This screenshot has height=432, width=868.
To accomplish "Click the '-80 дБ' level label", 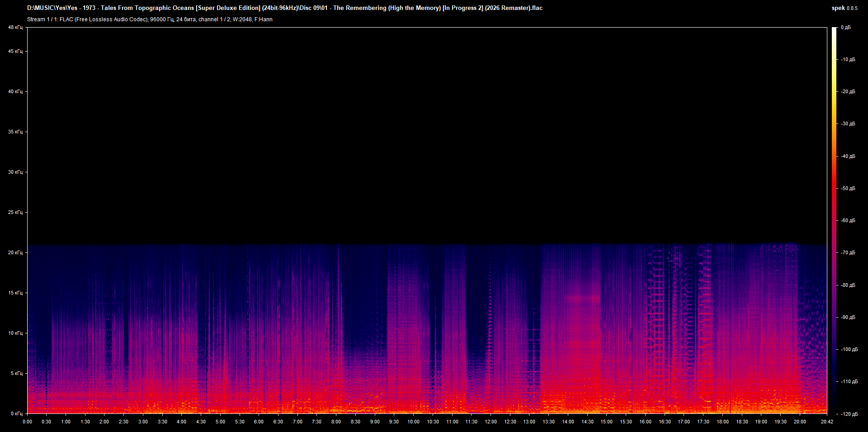I will [848, 285].
